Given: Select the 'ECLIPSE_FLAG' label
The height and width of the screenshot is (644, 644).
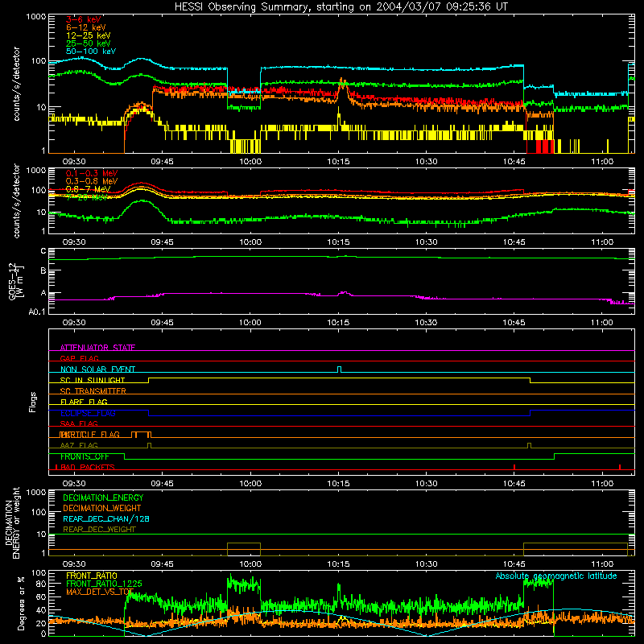Looking at the screenshot, I should click(x=88, y=413).
